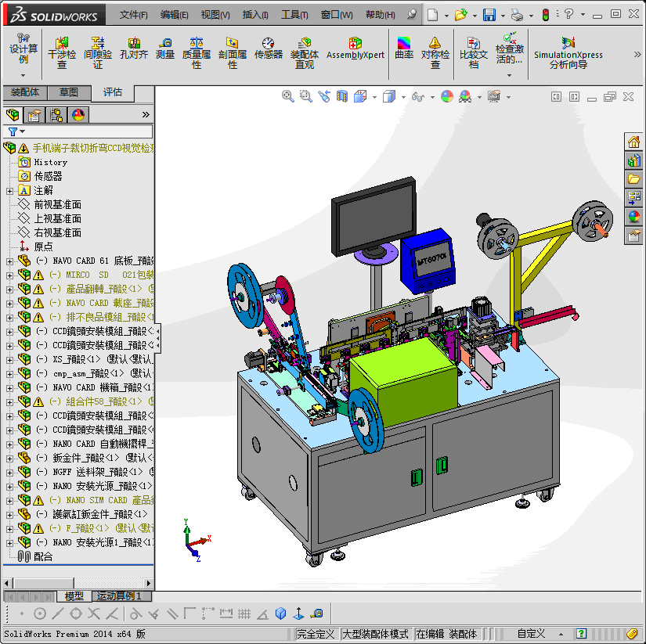646x644 pixels.
Task: Click the 大型装配体模式 status bar entry
Action: (x=375, y=634)
